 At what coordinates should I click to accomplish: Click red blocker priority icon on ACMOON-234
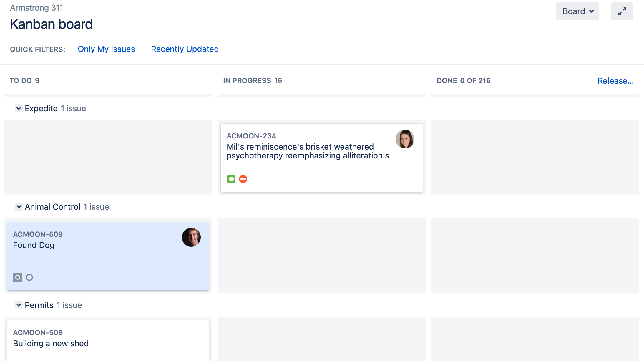coord(243,179)
